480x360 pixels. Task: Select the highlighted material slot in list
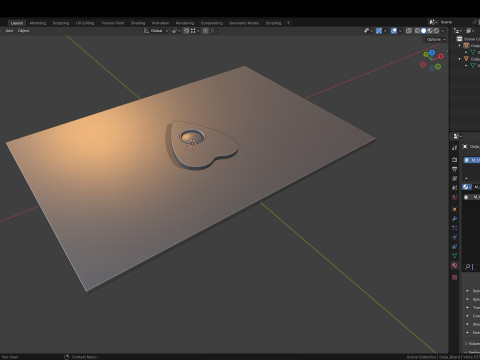(472, 160)
